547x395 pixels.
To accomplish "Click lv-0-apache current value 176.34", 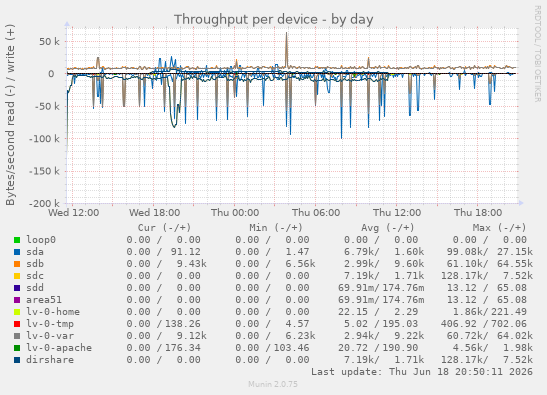I will pos(183,348).
